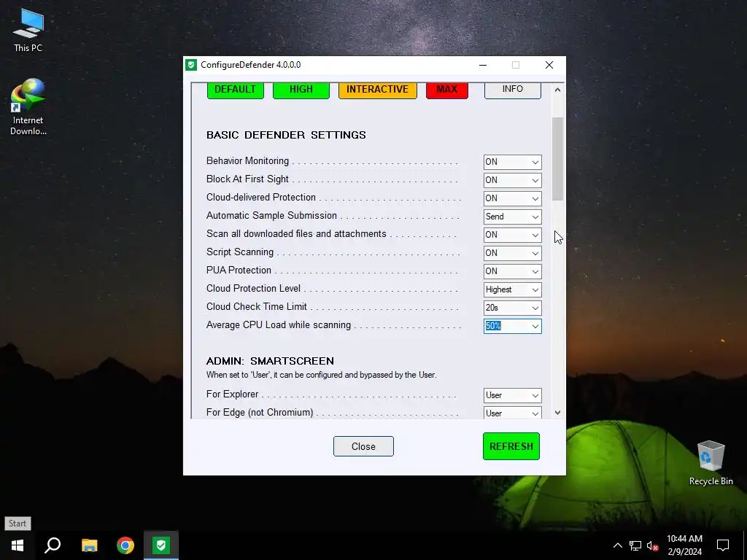Show hidden system tray icons
The width and height of the screenshot is (747, 560).
coord(617,545)
